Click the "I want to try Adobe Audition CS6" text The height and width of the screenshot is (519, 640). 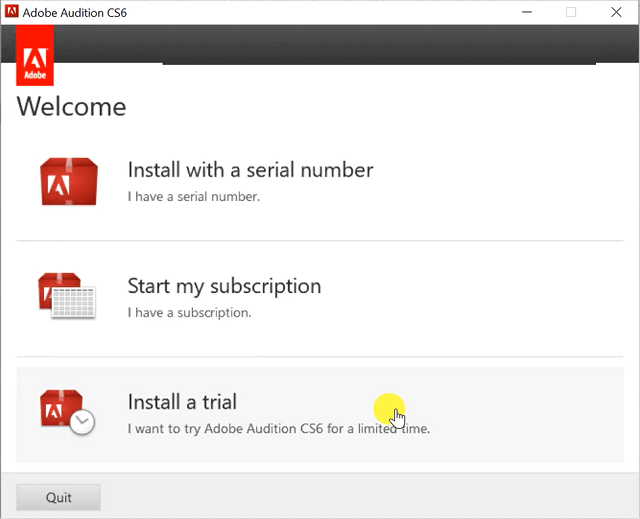pos(278,429)
